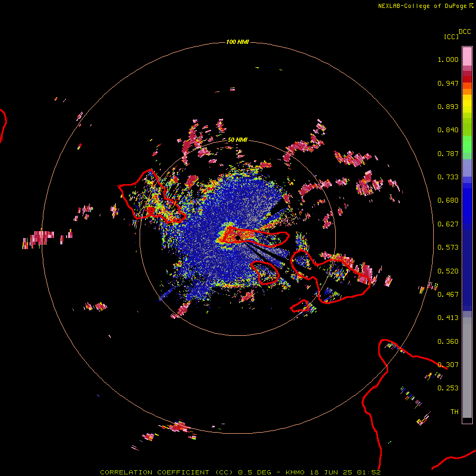The width and height of the screenshot is (476, 476).
Task: Click the KHMO station identifier in the footer
Action: [x=295, y=472]
